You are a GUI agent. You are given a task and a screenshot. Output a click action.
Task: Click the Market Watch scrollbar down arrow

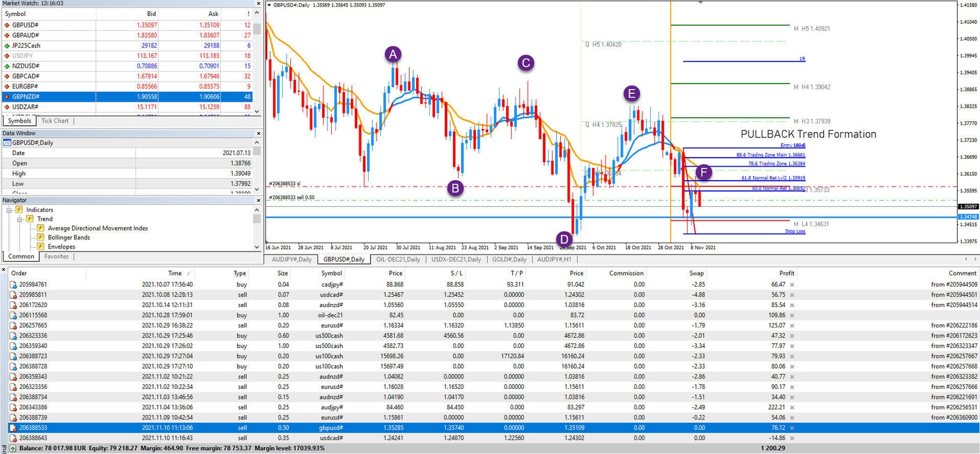(258, 112)
